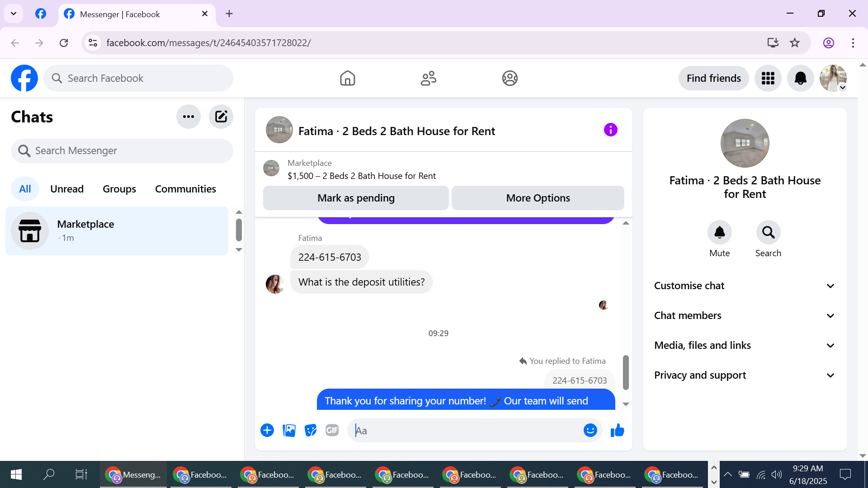Choose a GIF from the GIF icon
Viewport: 868px width, 488px height.
pyautogui.click(x=332, y=430)
